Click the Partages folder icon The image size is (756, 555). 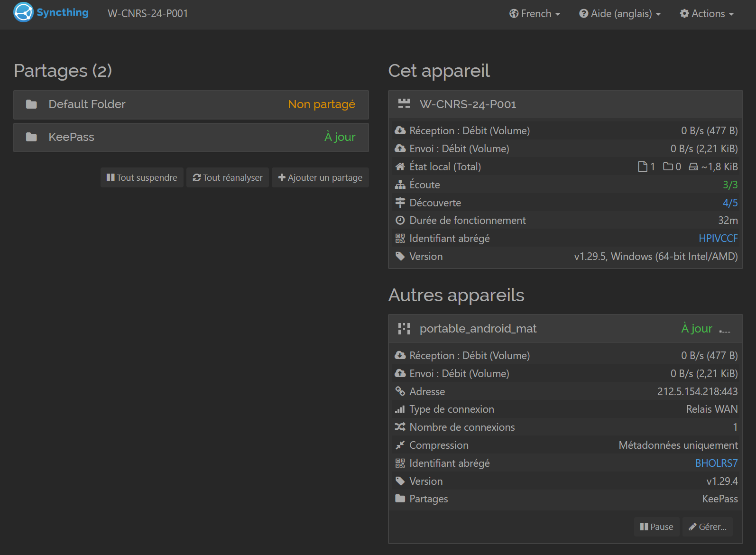click(400, 499)
